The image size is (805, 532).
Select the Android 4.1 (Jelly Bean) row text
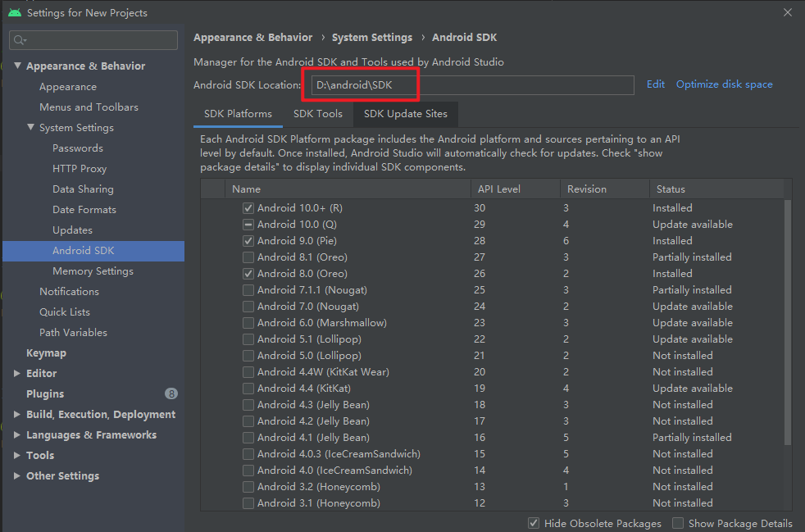(313, 438)
